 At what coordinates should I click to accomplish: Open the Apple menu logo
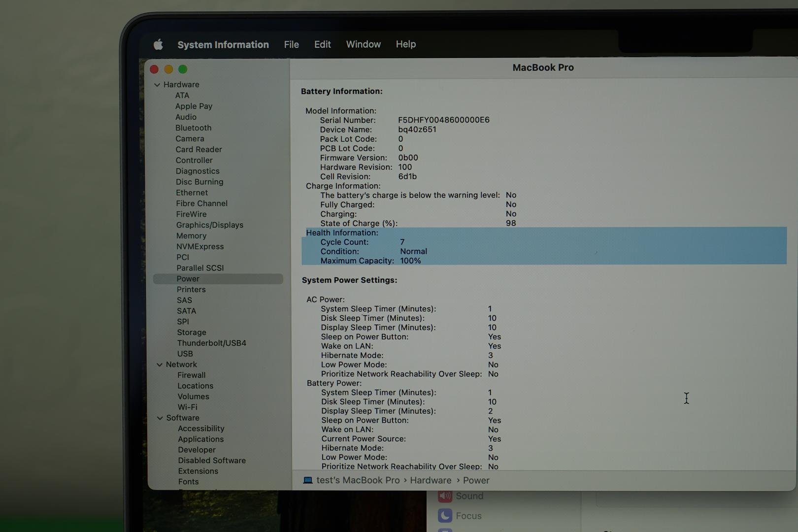[158, 45]
